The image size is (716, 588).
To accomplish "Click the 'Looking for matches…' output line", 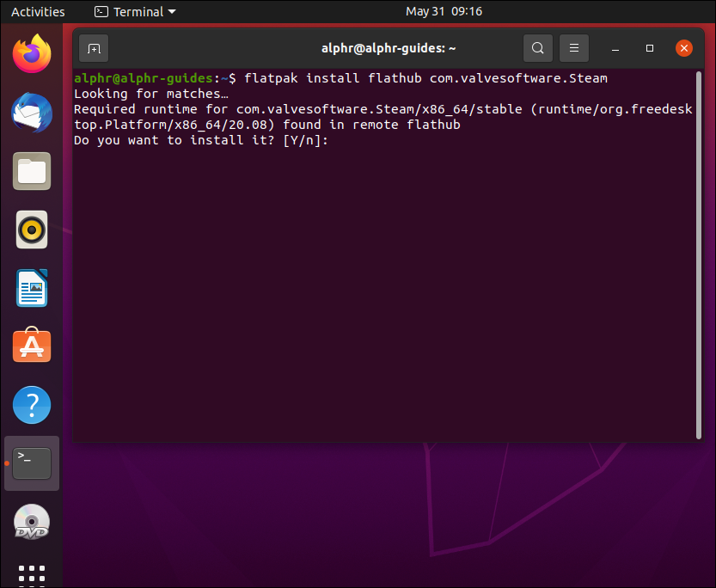I will (151, 94).
